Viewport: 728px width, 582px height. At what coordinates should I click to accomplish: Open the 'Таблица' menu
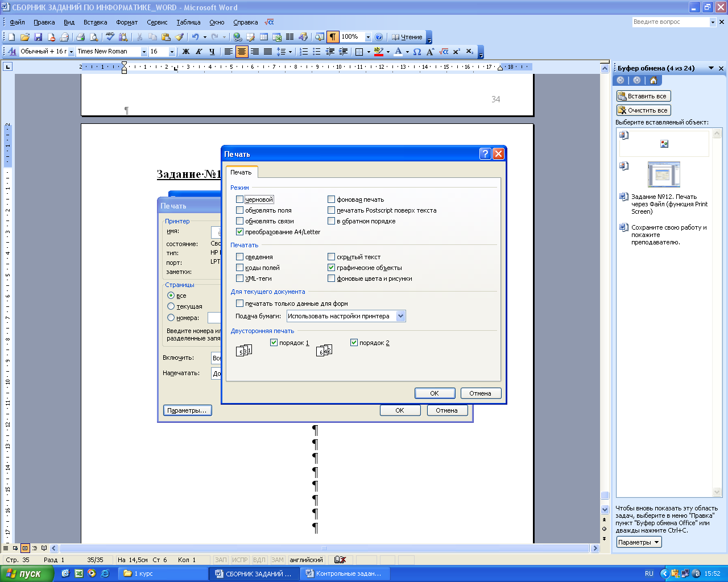[x=188, y=22]
